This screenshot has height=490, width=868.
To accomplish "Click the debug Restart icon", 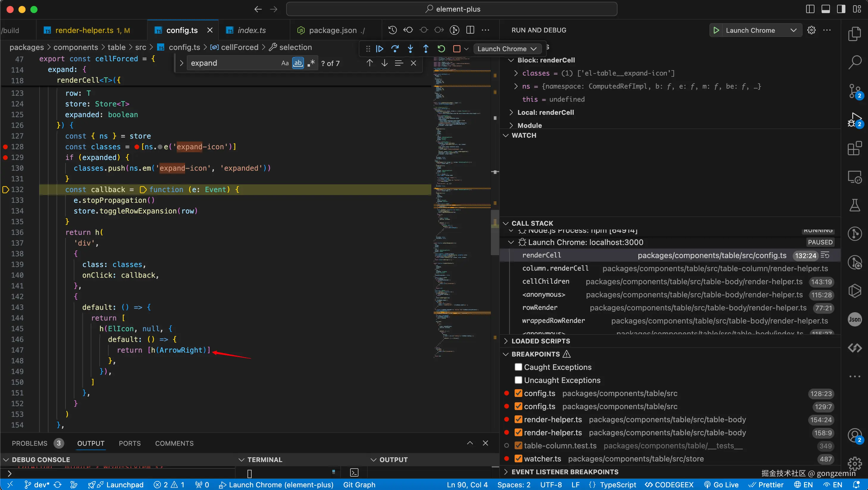I will (441, 49).
